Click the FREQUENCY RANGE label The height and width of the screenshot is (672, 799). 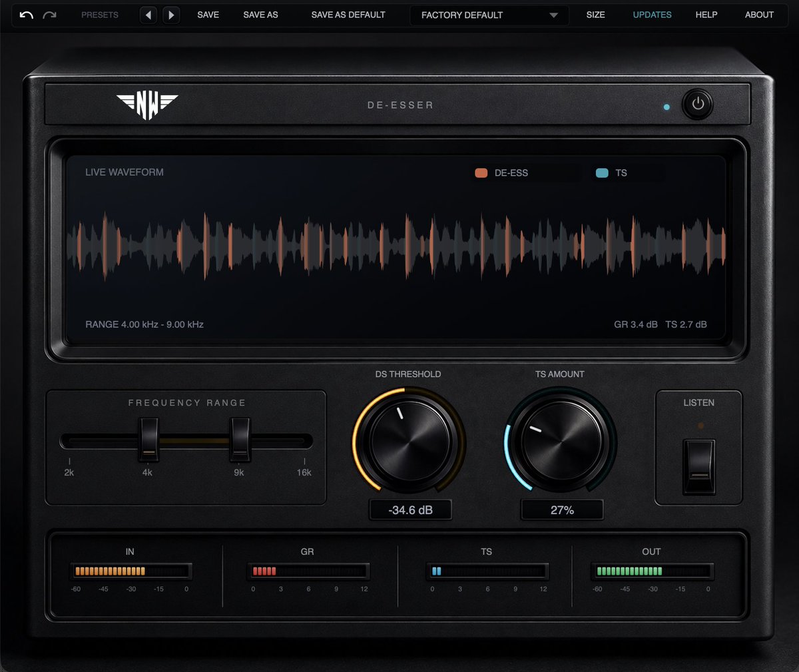(x=187, y=403)
